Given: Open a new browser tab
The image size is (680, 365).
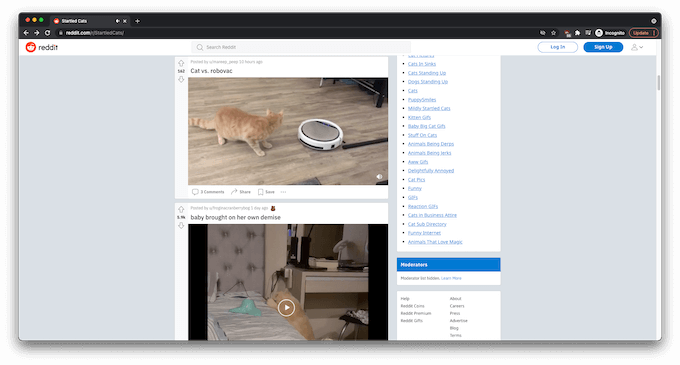Looking at the screenshot, I should tap(137, 21).
